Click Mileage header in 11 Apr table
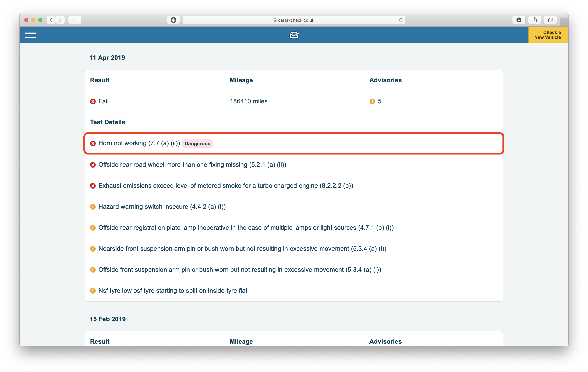This screenshot has width=588, height=372. pyautogui.click(x=241, y=80)
